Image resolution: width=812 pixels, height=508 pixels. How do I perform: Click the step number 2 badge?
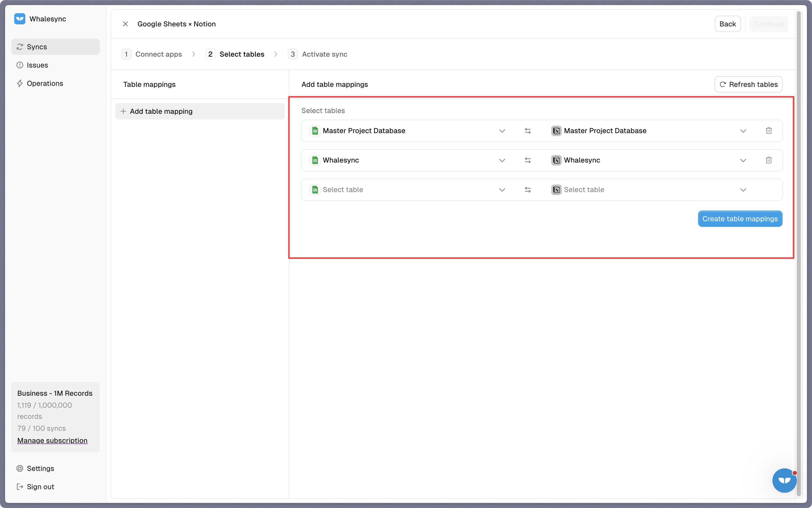210,54
